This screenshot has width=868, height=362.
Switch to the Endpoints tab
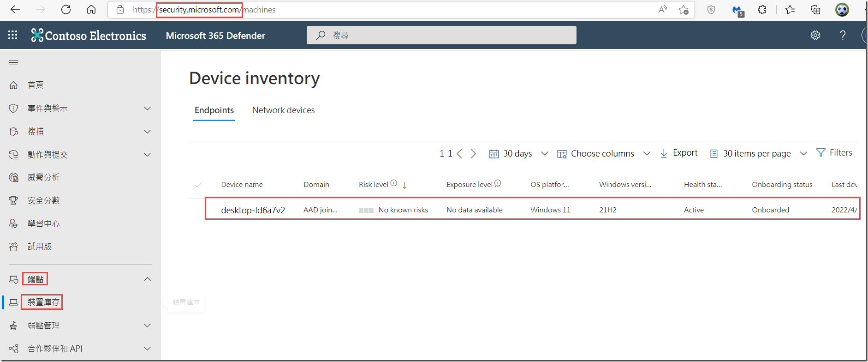click(214, 110)
